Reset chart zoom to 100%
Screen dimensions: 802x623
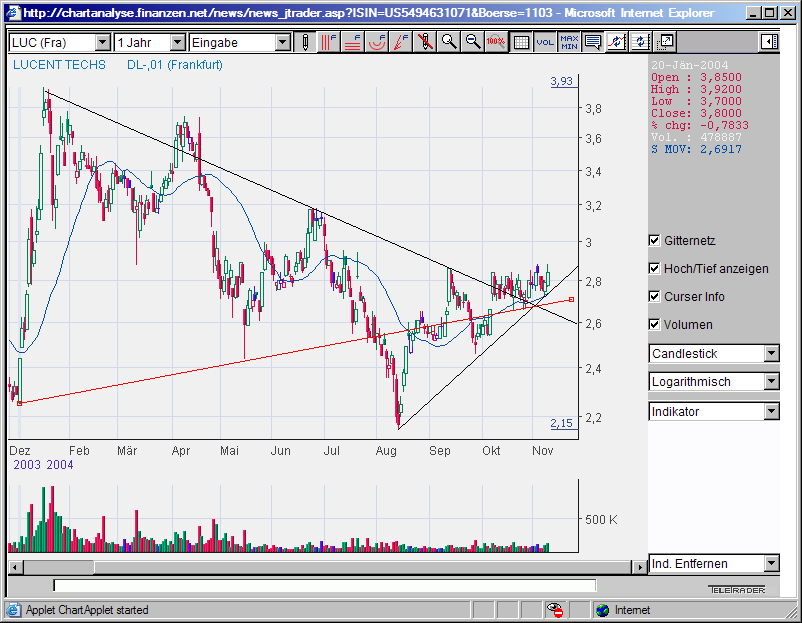click(496, 42)
